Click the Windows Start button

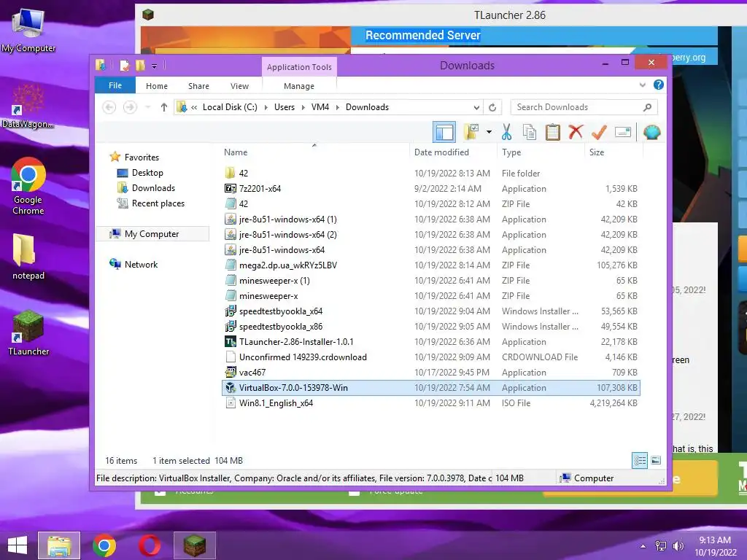18,545
